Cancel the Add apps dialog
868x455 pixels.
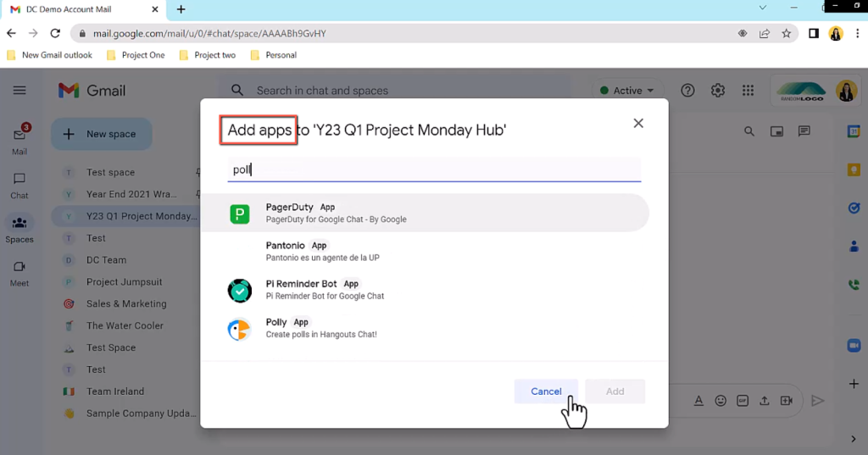[x=546, y=391]
